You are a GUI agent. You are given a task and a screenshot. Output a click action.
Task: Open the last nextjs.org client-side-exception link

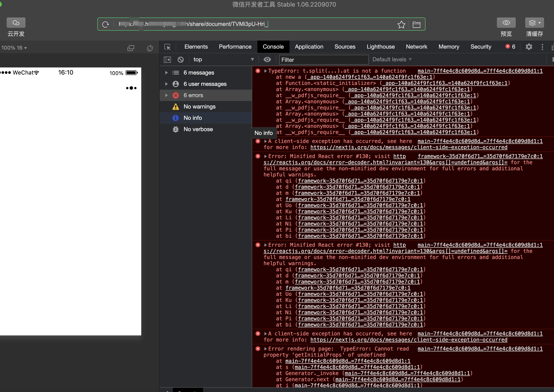pos(409,340)
